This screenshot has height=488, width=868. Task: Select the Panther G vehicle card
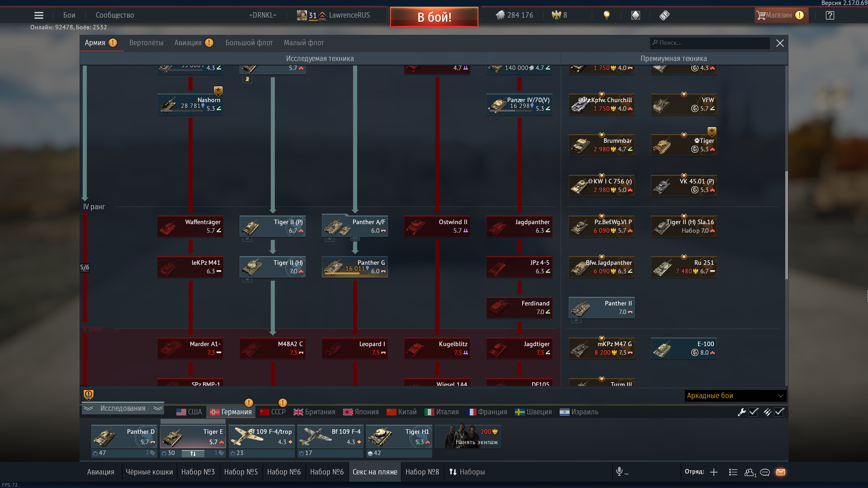[355, 267]
